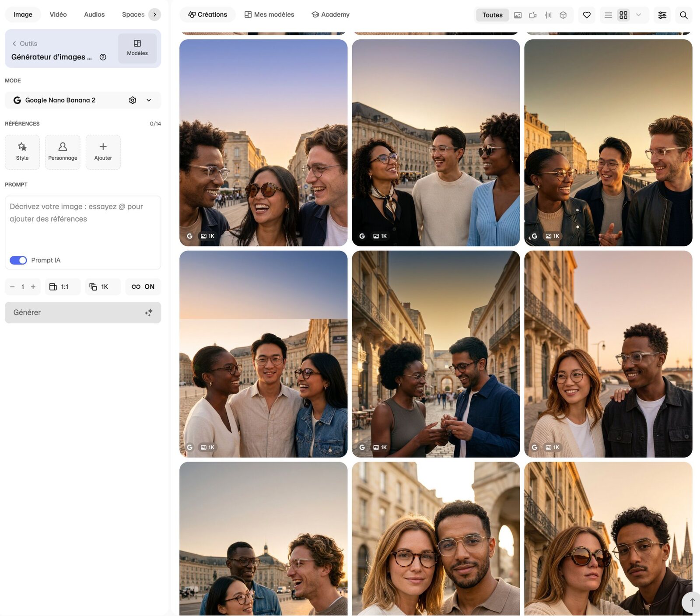The height and width of the screenshot is (616, 700).
Task: Open thumbnail with woman in leather jacket
Action: (608, 143)
